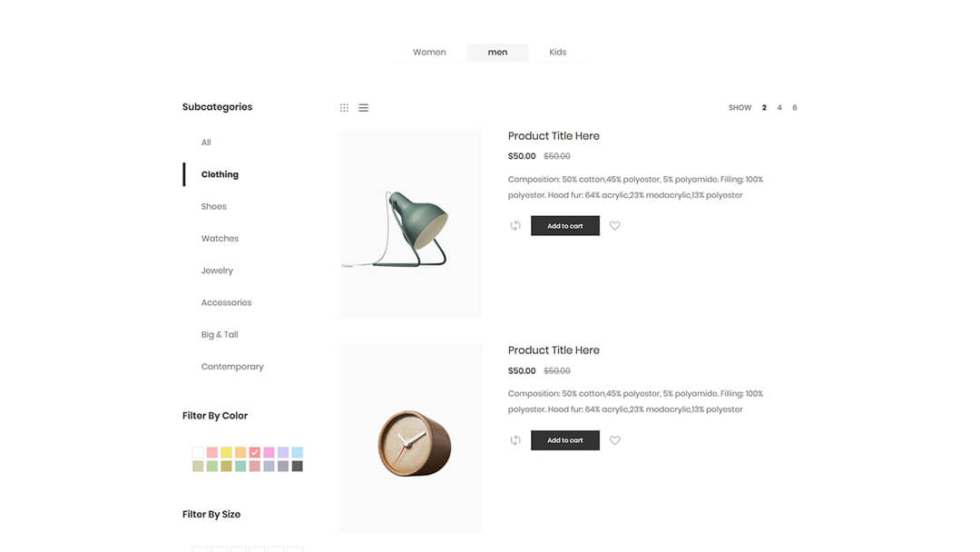
Task: Add the lamp product to cart
Action: point(565,226)
